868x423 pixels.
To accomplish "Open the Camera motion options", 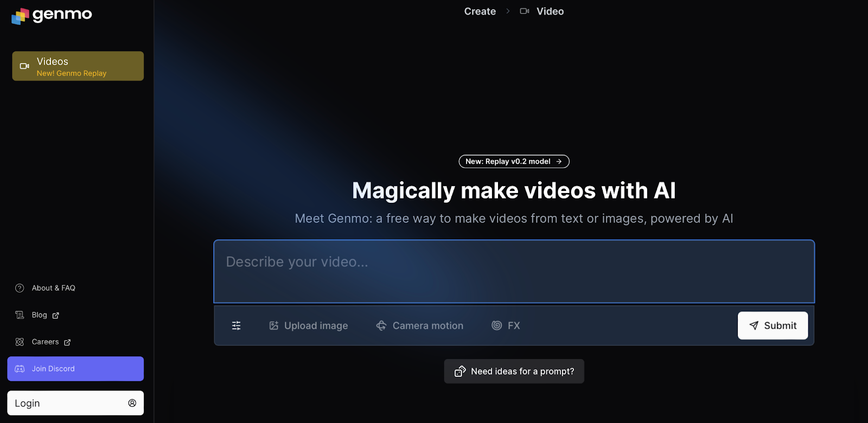I will pyautogui.click(x=420, y=325).
